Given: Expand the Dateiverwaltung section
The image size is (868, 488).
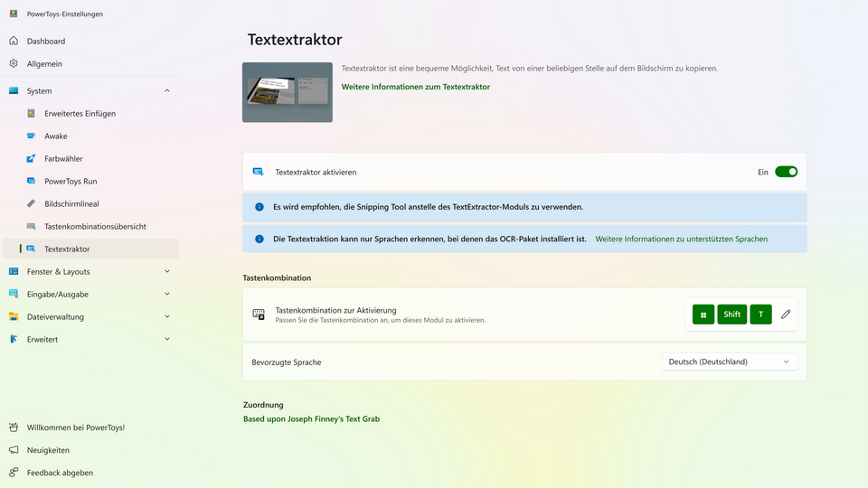Looking at the screenshot, I should (x=167, y=317).
